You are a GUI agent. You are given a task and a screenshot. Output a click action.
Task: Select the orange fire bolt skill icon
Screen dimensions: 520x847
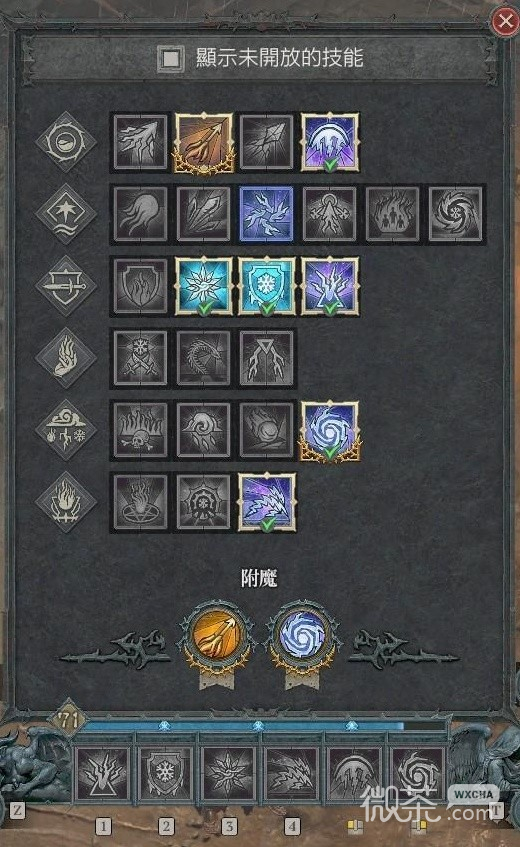[x=204, y=143]
